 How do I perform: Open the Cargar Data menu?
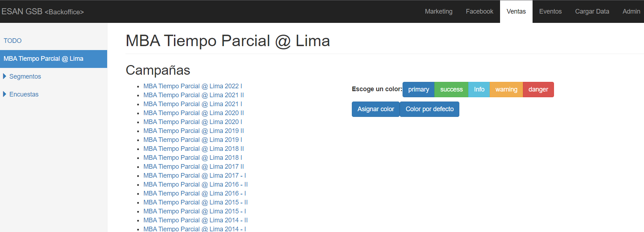[592, 11]
